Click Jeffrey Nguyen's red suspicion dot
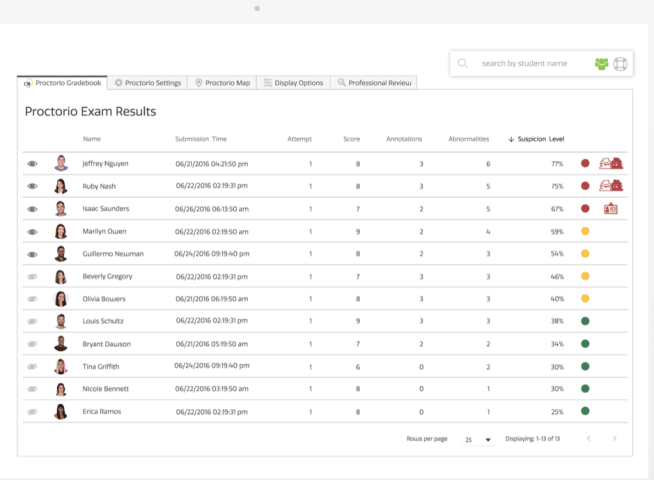The height and width of the screenshot is (480, 654). 585,163
